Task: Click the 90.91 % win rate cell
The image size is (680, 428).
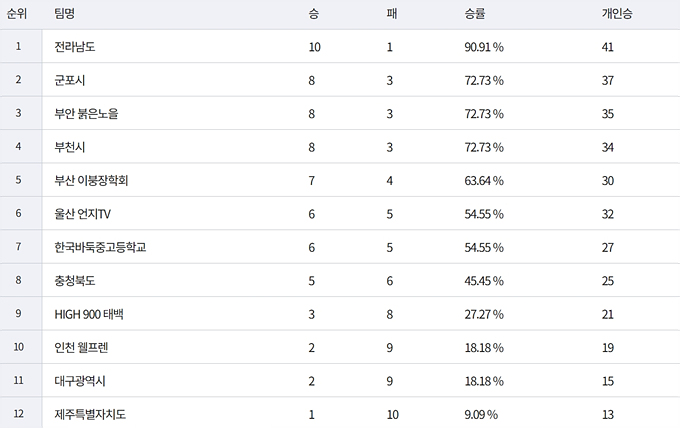Action: [x=484, y=46]
